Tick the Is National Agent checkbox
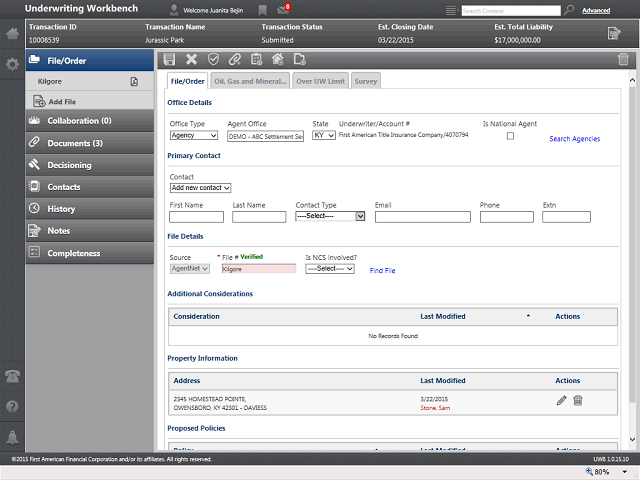The width and height of the screenshot is (640, 480). tap(510, 136)
